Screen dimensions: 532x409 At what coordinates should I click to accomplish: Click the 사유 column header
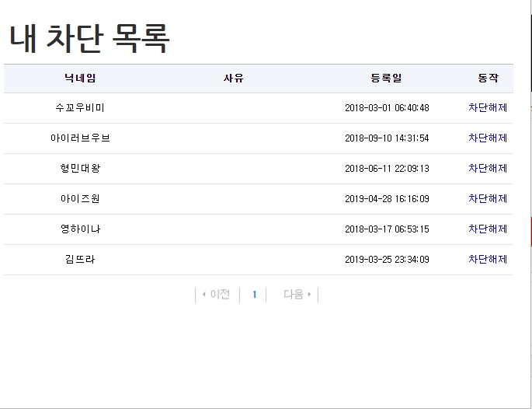[x=233, y=79]
